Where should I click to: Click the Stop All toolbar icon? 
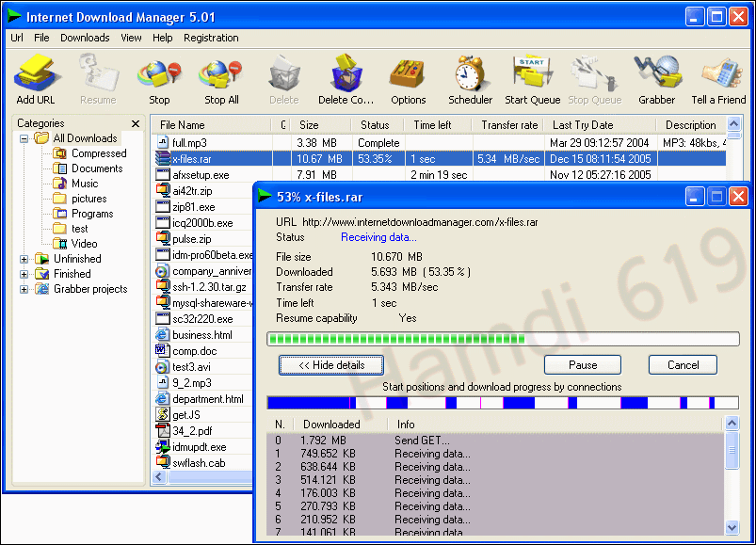tap(221, 74)
